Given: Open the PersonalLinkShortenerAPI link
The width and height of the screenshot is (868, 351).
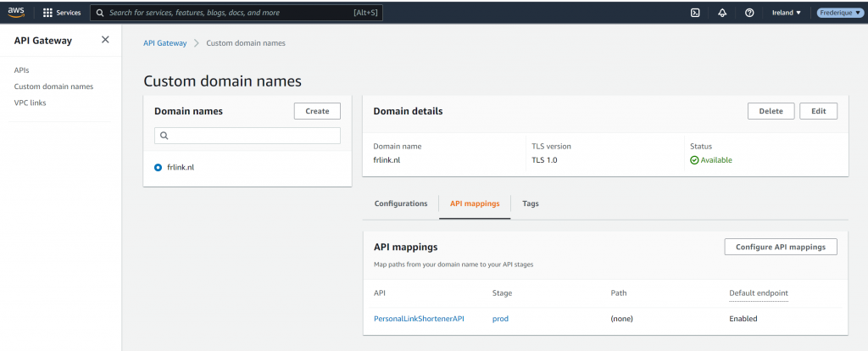Looking at the screenshot, I should pos(419,319).
